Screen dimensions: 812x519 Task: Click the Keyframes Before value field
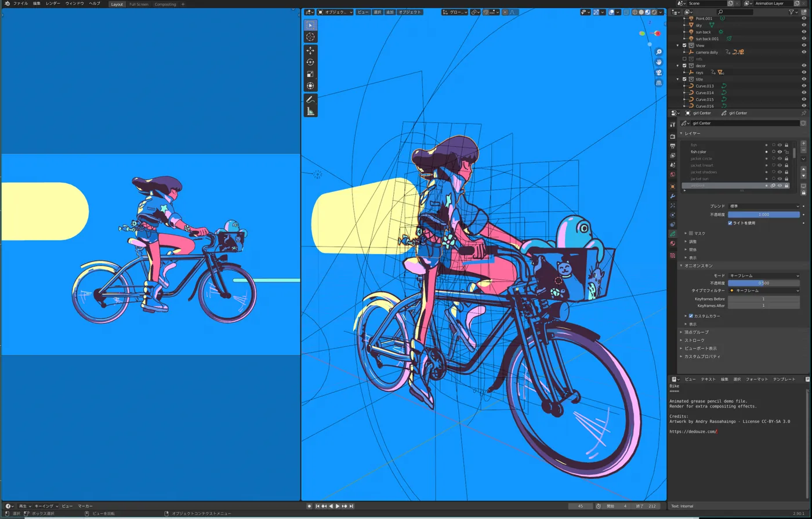[x=764, y=299]
